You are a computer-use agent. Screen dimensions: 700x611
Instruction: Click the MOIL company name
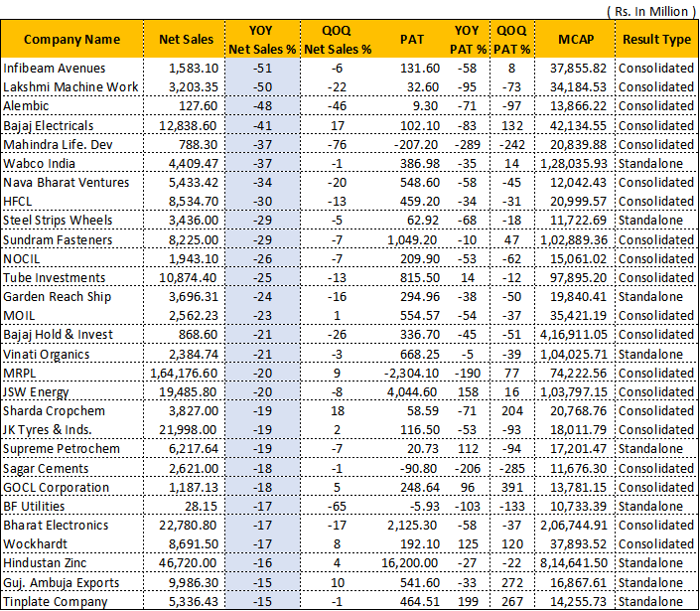click(19, 315)
